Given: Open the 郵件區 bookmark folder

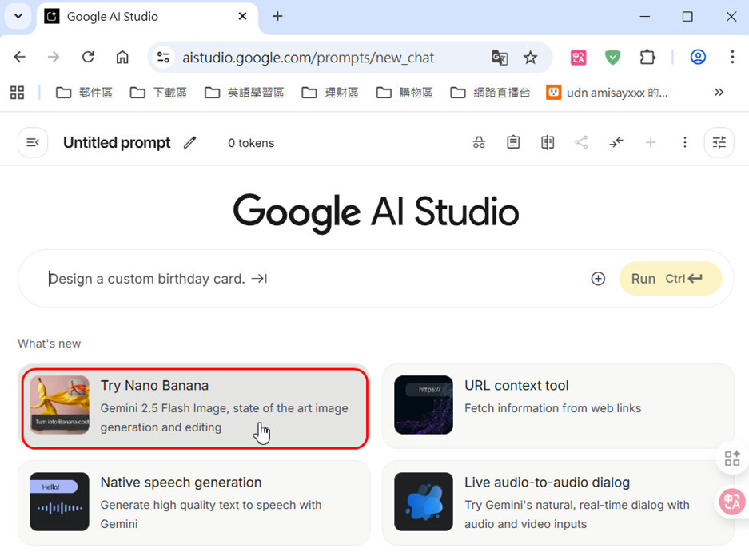Looking at the screenshot, I should coord(84,93).
